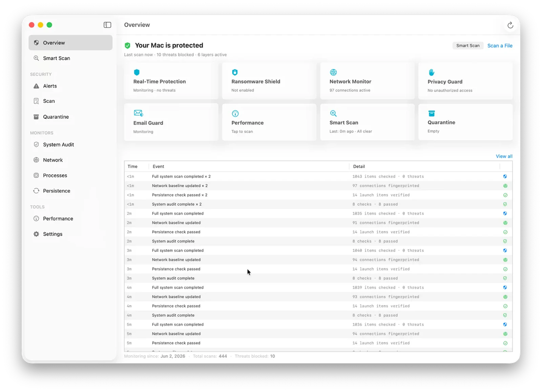The image size is (542, 392).
Task: Click 'Last: 0m ago · All clear' text
Action: [351, 131]
